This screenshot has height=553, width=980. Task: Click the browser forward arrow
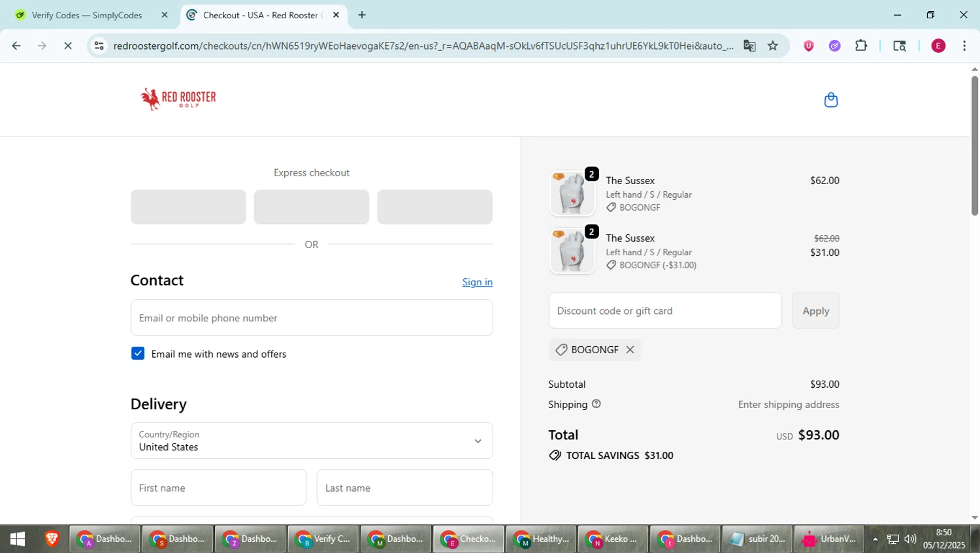tap(42, 46)
